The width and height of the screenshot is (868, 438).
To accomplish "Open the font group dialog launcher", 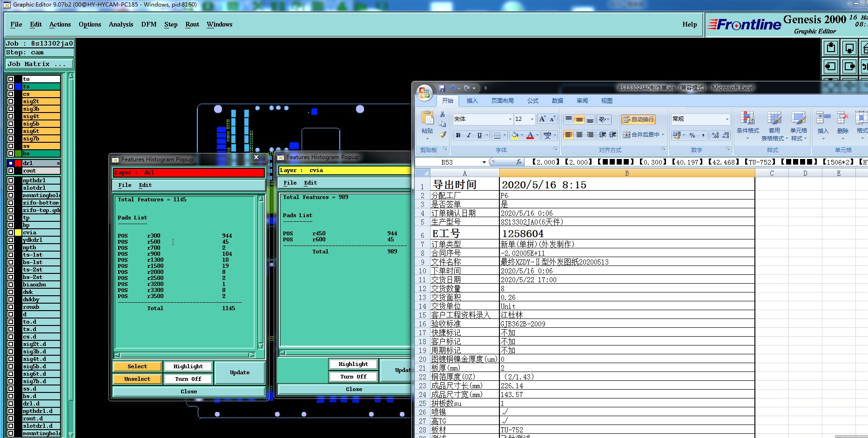I will click(x=555, y=149).
